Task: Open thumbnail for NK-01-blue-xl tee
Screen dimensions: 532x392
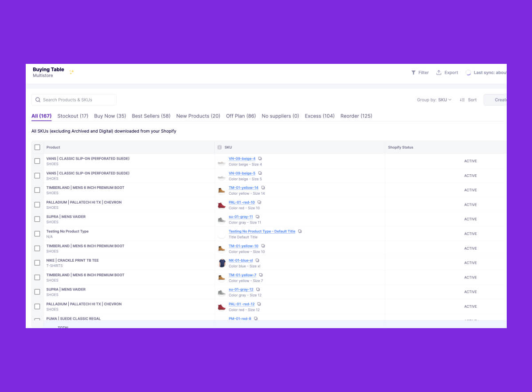Action: click(x=222, y=263)
